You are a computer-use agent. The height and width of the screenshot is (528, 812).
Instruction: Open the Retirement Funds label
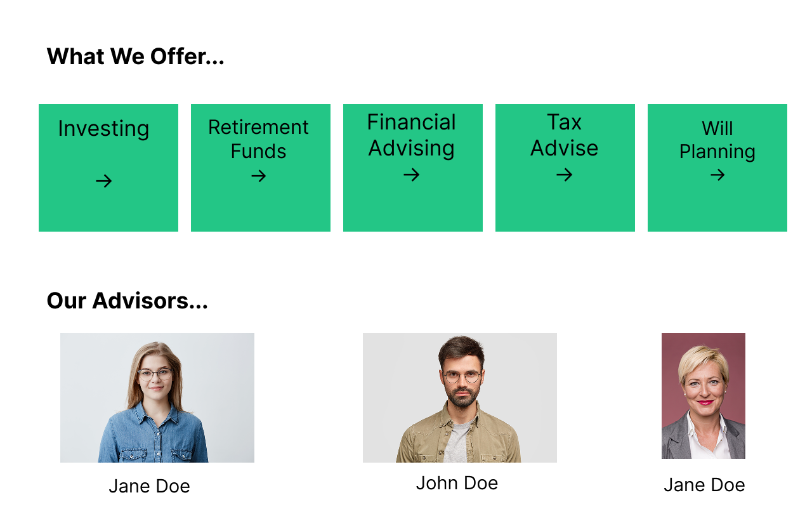258,139
